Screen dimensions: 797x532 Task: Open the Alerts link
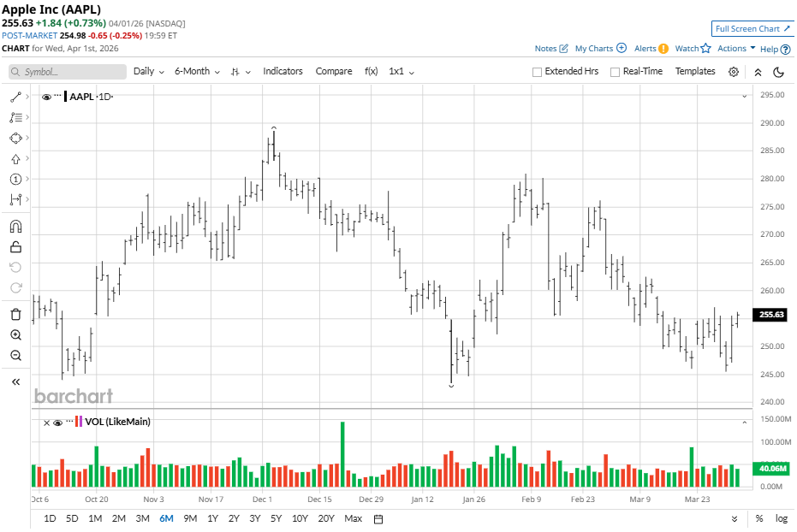coord(645,48)
